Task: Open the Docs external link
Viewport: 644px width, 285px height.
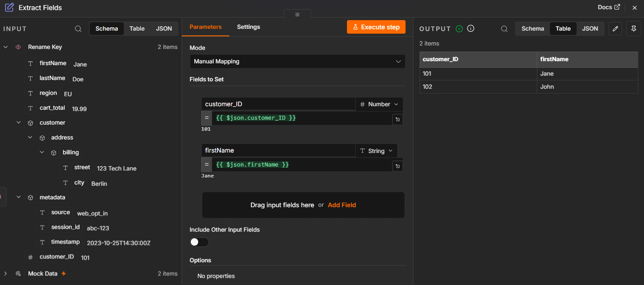Action: click(609, 7)
